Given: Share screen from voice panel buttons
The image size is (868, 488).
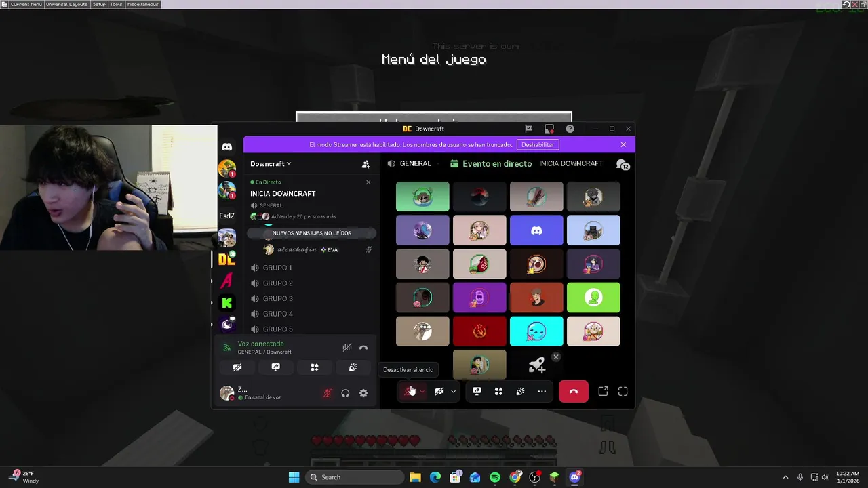Looking at the screenshot, I should pos(275,367).
